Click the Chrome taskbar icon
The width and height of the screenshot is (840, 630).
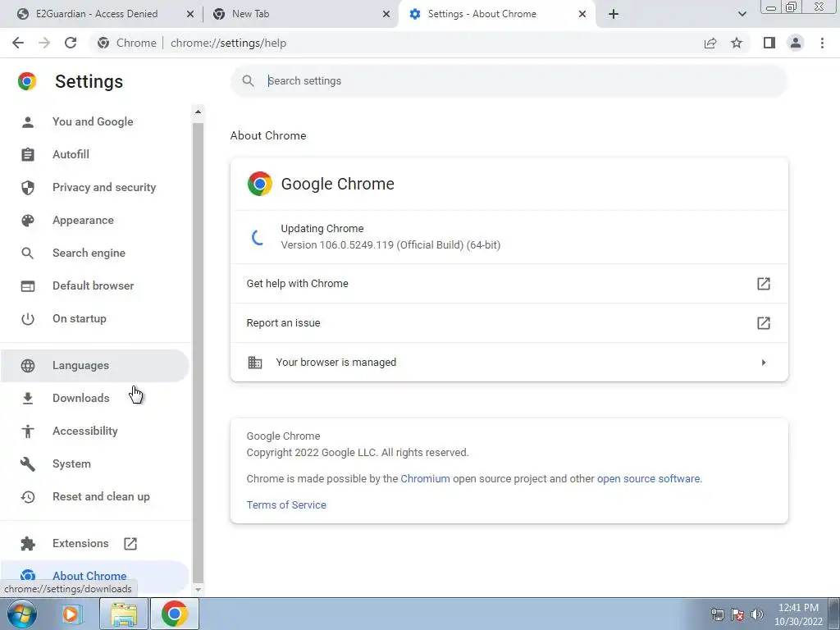tap(174, 614)
